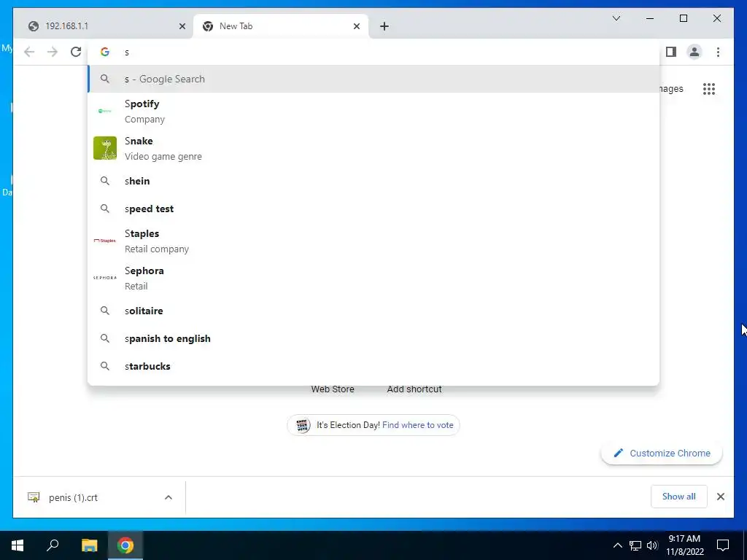Open the taskbar clock and date
Screen dimensions: 747x560
684,545
